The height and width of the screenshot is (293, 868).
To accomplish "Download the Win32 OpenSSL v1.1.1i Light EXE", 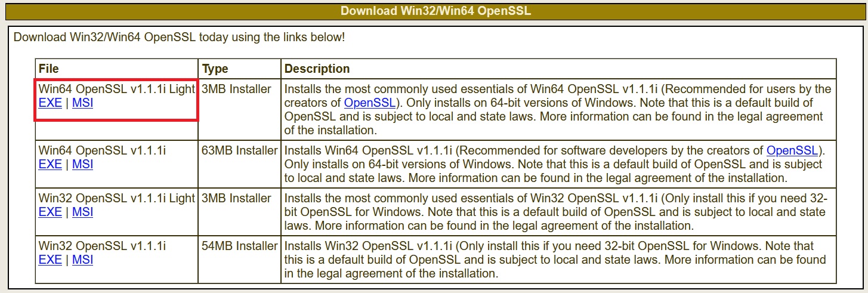I will click(x=50, y=212).
